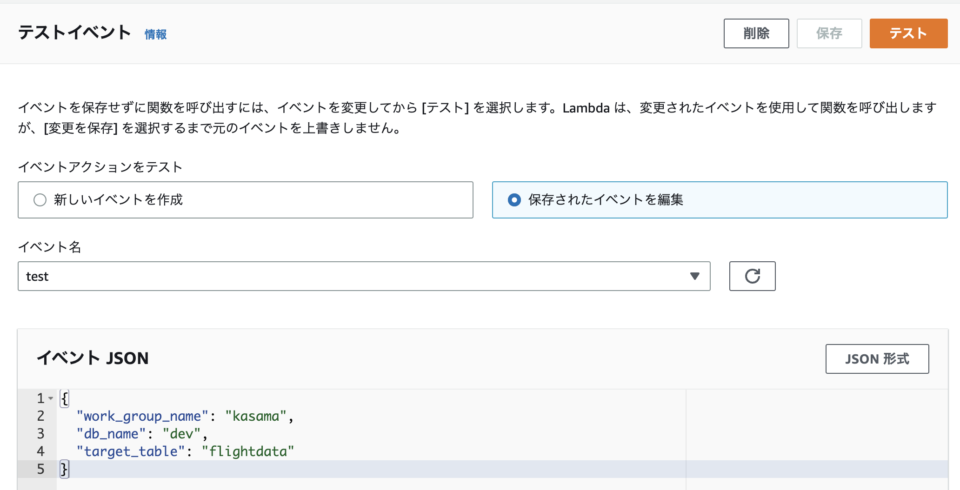Click the イベント JSON panel heading
Screen dimensions: 960x490
(93, 358)
